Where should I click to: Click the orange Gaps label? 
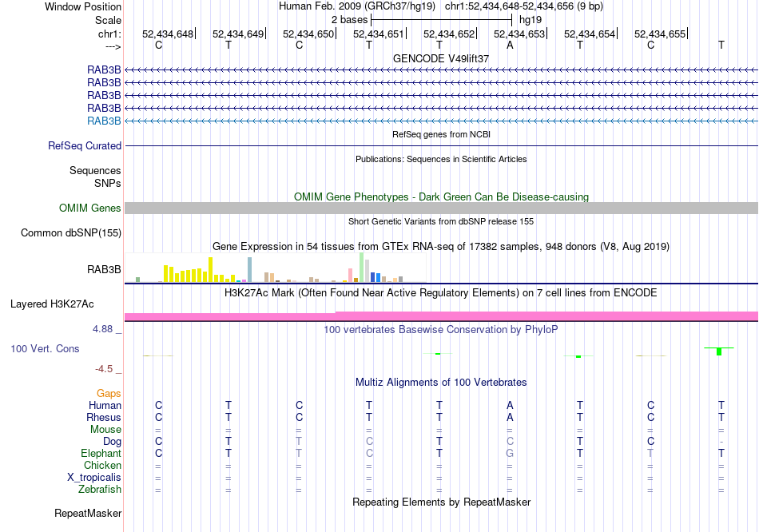(109, 394)
